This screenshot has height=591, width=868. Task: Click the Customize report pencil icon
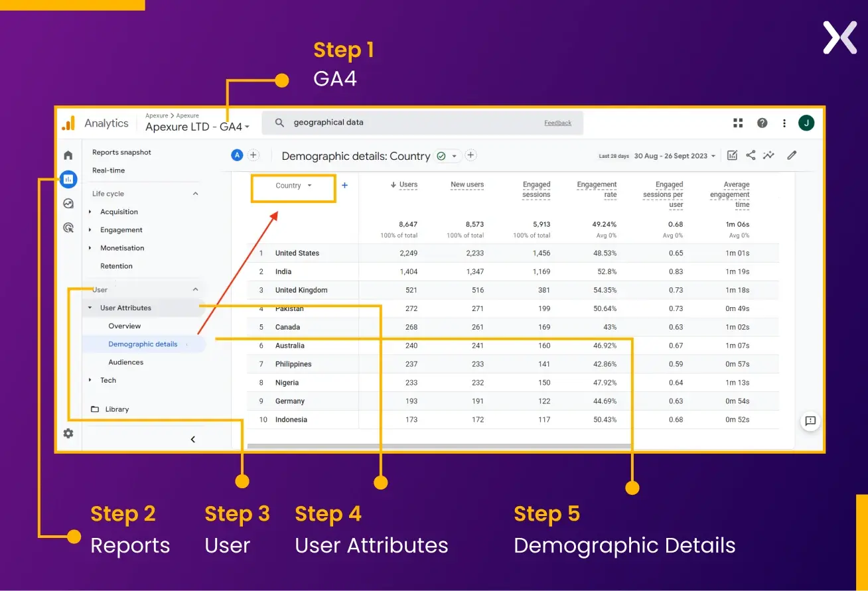pyautogui.click(x=792, y=155)
